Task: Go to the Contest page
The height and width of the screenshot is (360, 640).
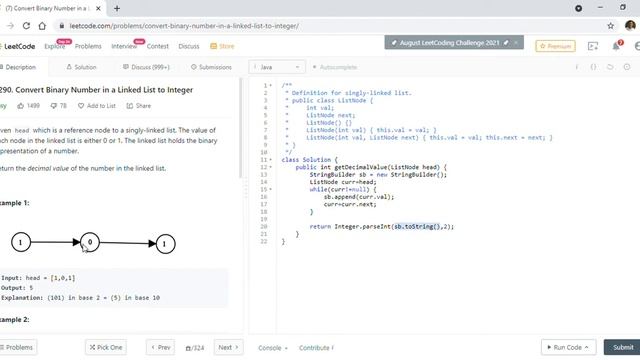Action: [x=158, y=46]
